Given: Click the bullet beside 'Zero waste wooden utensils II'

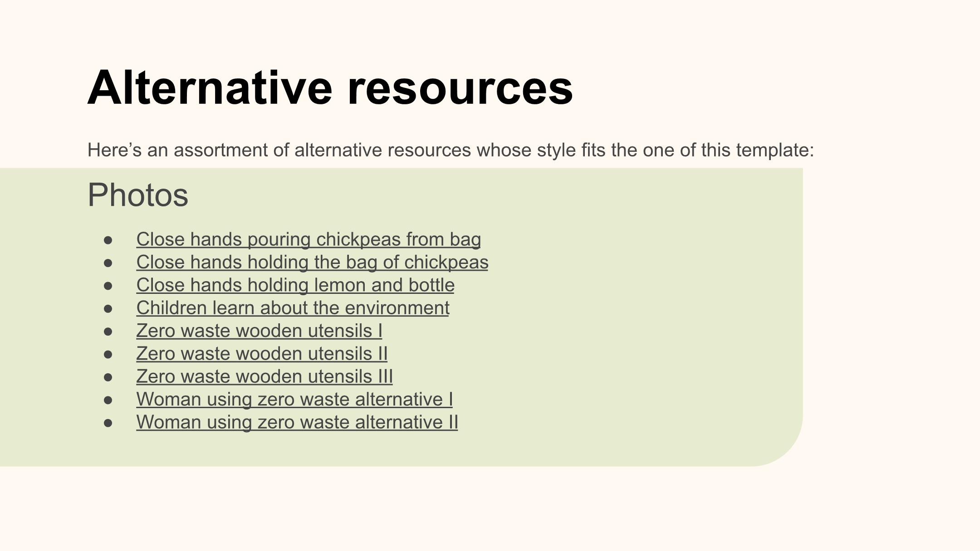Looking at the screenshot, I should click(108, 354).
